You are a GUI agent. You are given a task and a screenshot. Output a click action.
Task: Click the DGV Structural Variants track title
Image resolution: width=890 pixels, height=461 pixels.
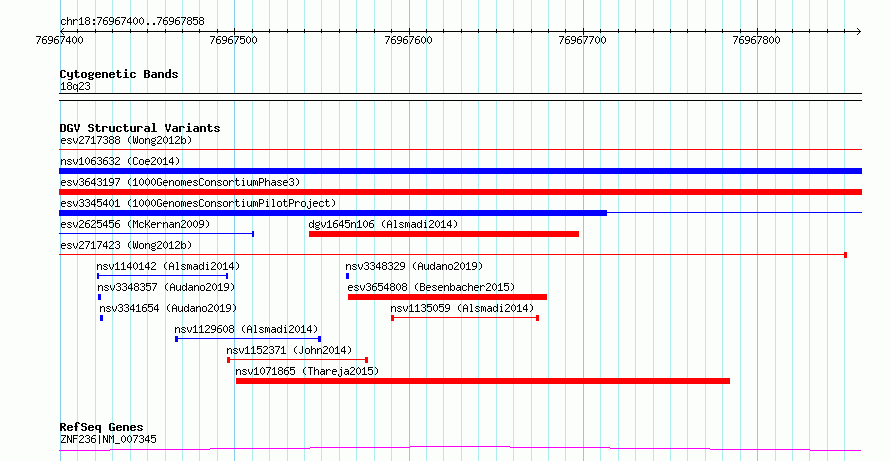140,128
